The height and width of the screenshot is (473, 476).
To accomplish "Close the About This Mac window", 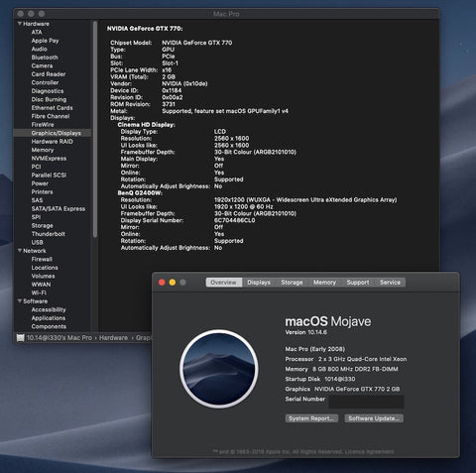I will click(162, 283).
